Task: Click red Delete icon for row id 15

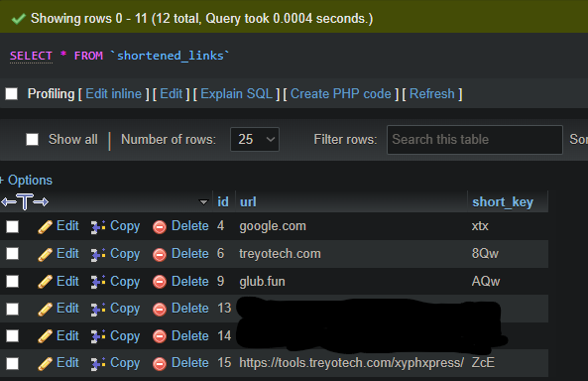Action: pos(160,364)
